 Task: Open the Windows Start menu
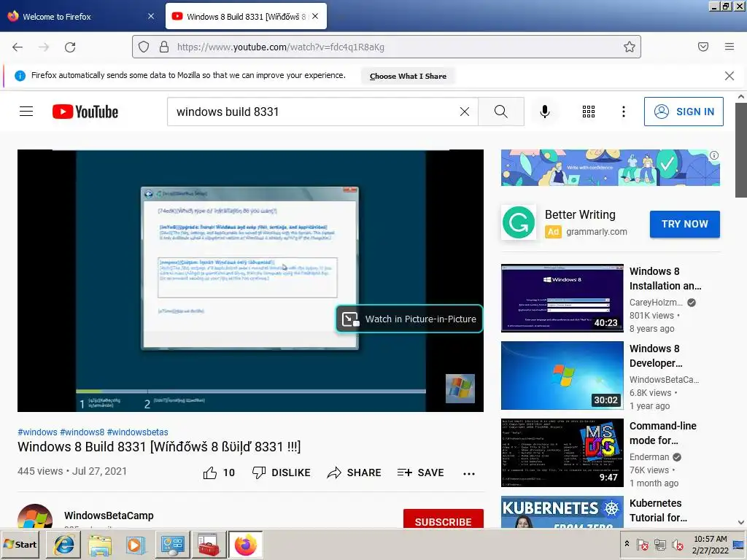tap(20, 544)
